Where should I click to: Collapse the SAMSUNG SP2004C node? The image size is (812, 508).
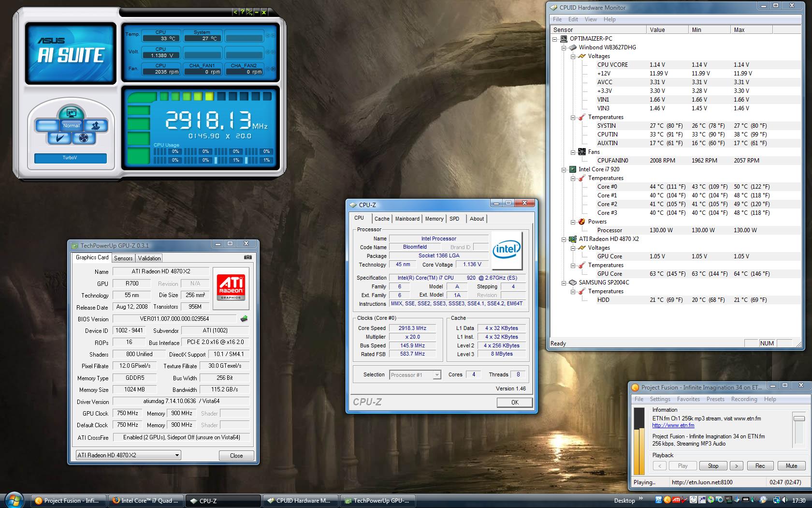point(564,283)
